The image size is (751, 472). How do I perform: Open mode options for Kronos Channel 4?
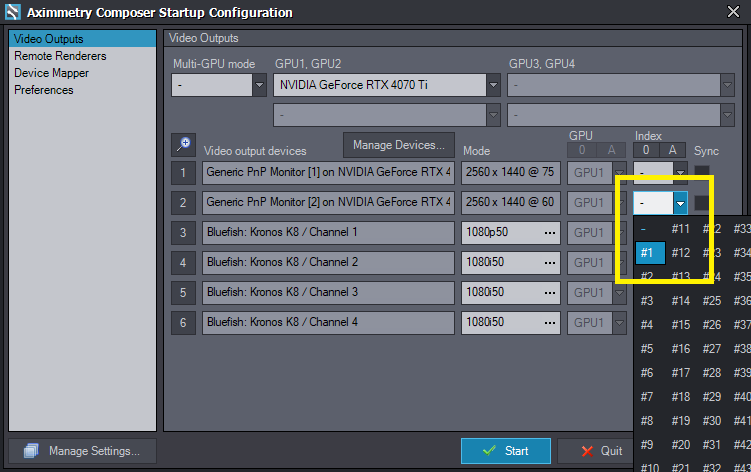tap(548, 324)
